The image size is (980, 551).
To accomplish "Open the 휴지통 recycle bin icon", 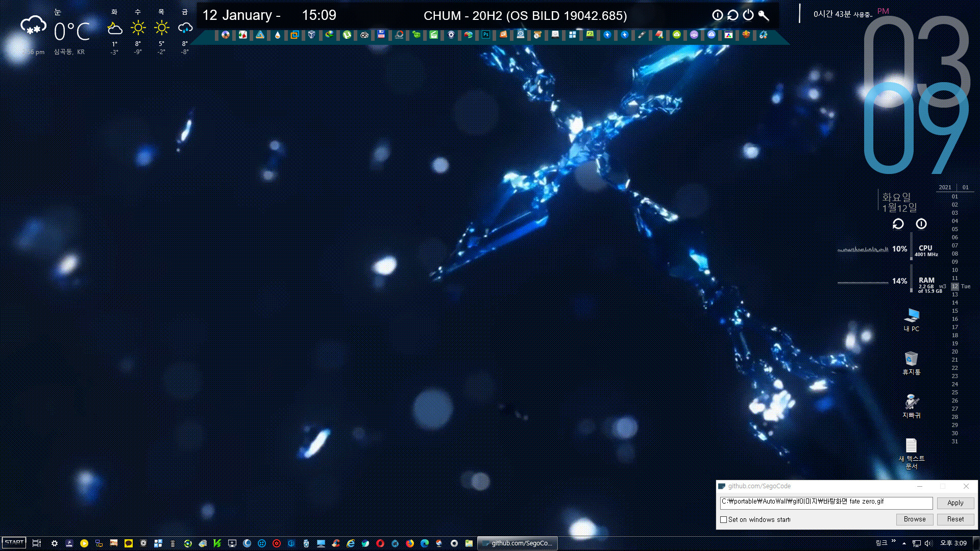I will [912, 363].
